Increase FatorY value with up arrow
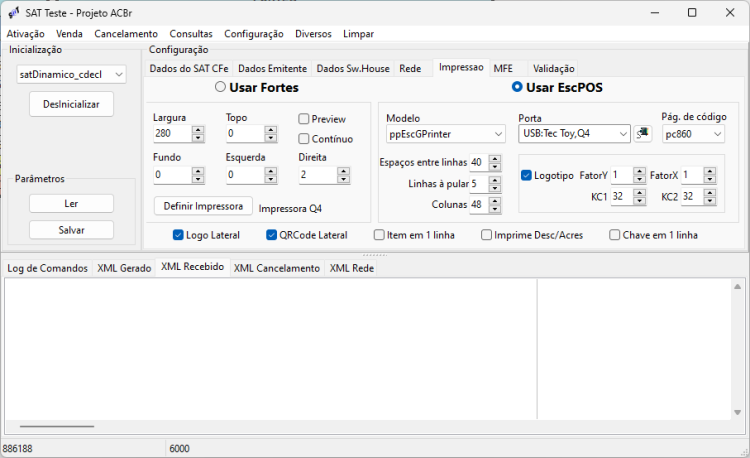This screenshot has width=750, height=458. coord(640,171)
